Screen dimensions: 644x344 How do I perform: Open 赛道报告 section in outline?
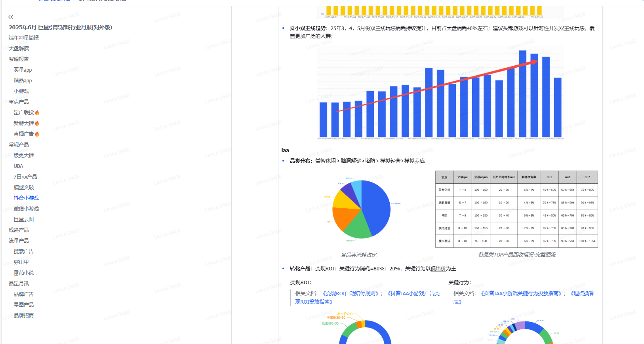(19, 59)
